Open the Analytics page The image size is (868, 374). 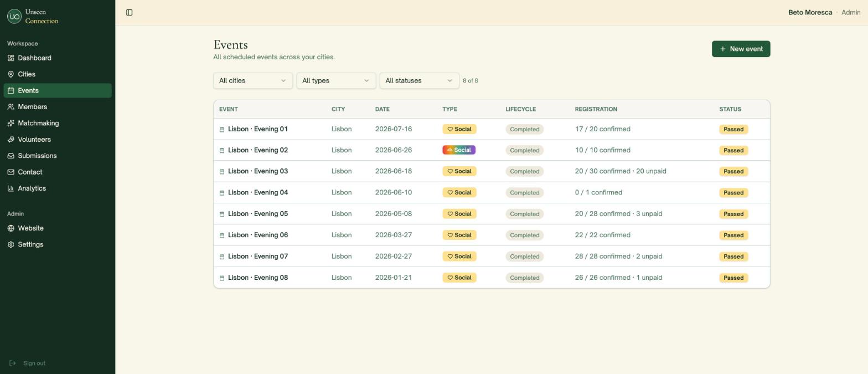[x=58, y=188]
